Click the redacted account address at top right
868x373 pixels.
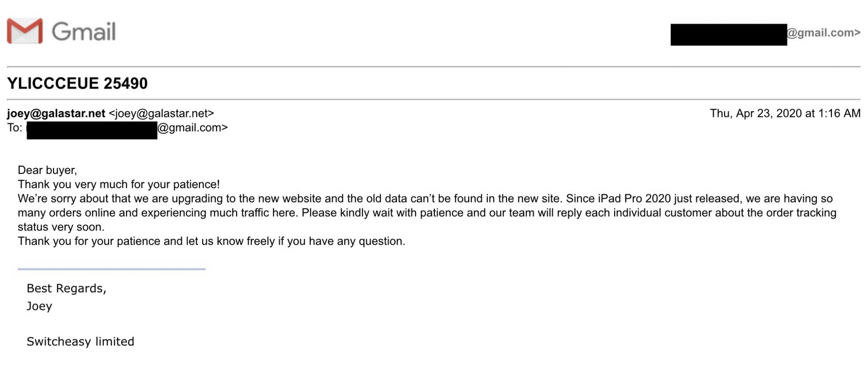click(x=729, y=35)
